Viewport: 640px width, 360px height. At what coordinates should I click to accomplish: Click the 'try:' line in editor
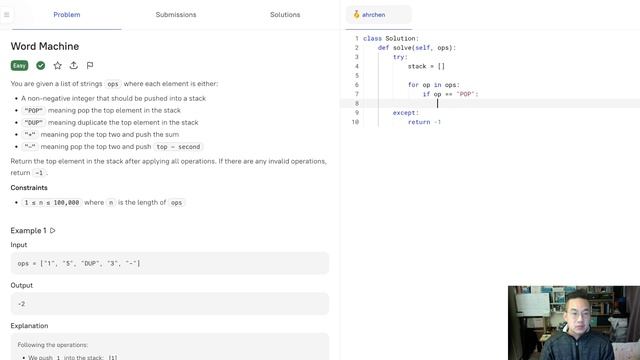400,57
